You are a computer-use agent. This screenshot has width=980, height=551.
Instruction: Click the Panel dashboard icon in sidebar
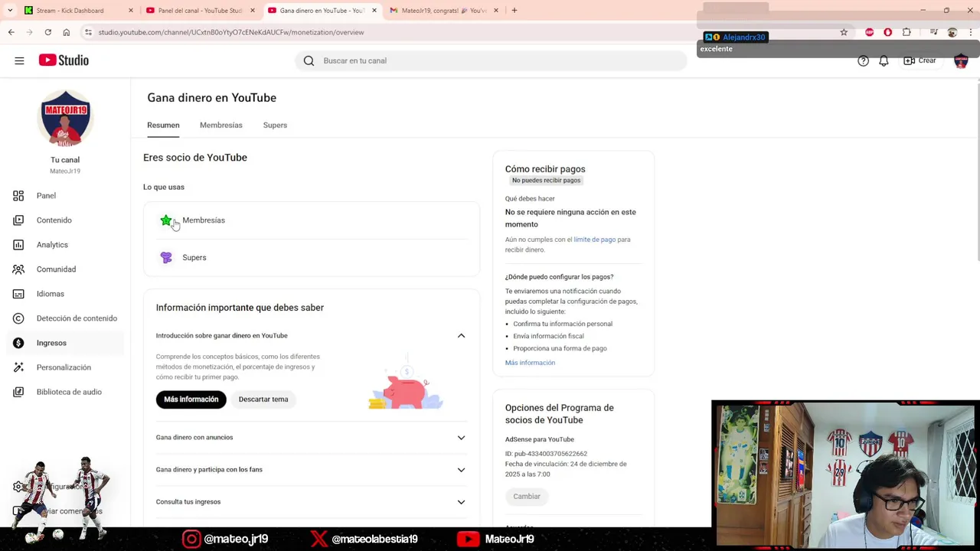point(18,196)
